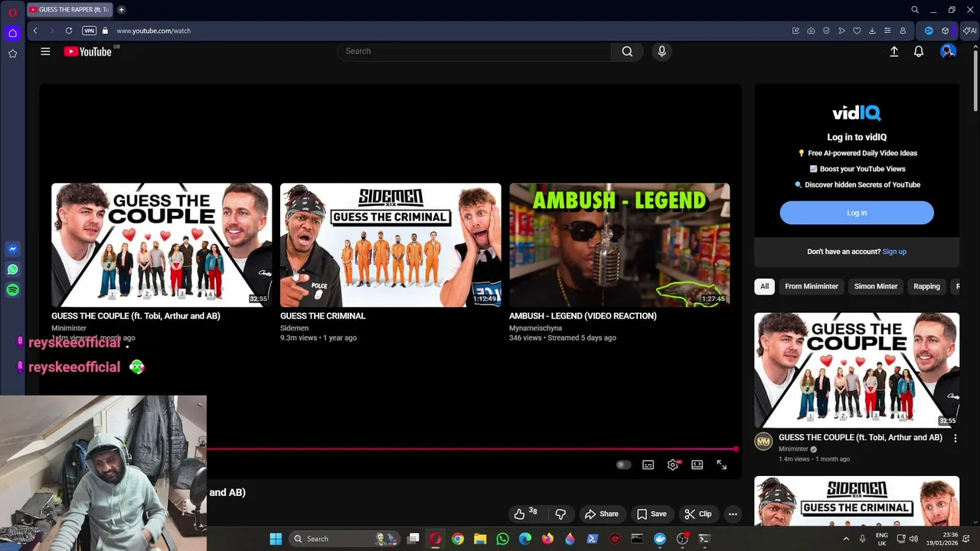Screen dimensions: 980x551
Task: Open new browser tab plus
Action: 121,10
